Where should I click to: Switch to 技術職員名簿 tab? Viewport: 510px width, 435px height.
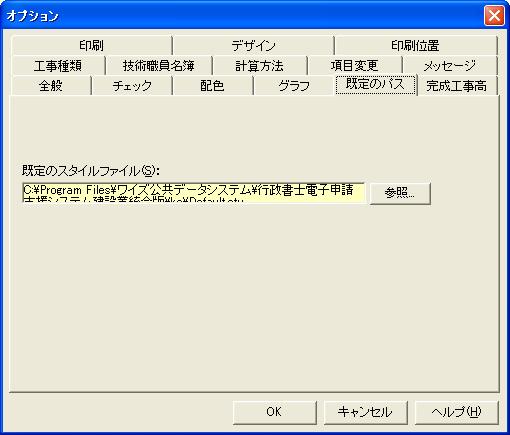click(x=159, y=65)
